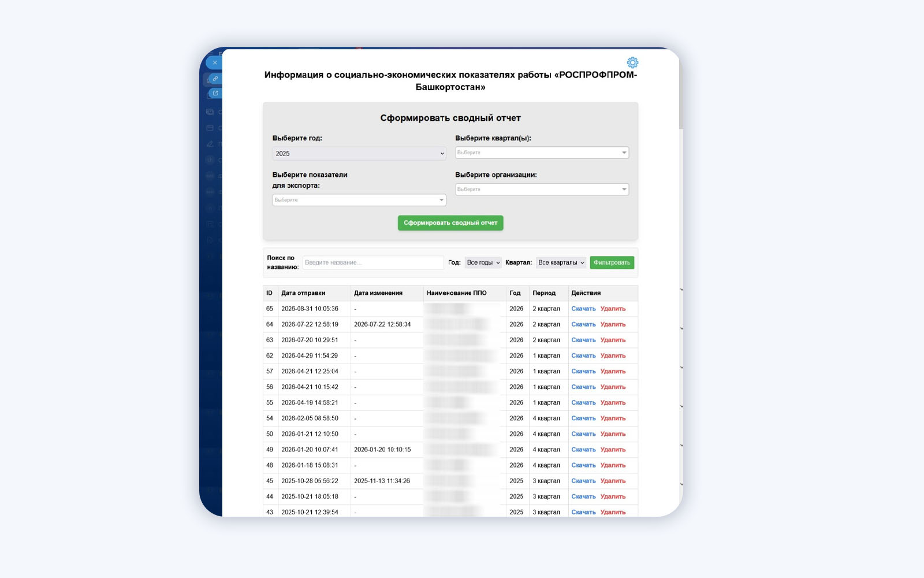Image resolution: width=924 pixels, height=578 pixels.
Task: Open panel in new window icon
Action: [x=215, y=93]
